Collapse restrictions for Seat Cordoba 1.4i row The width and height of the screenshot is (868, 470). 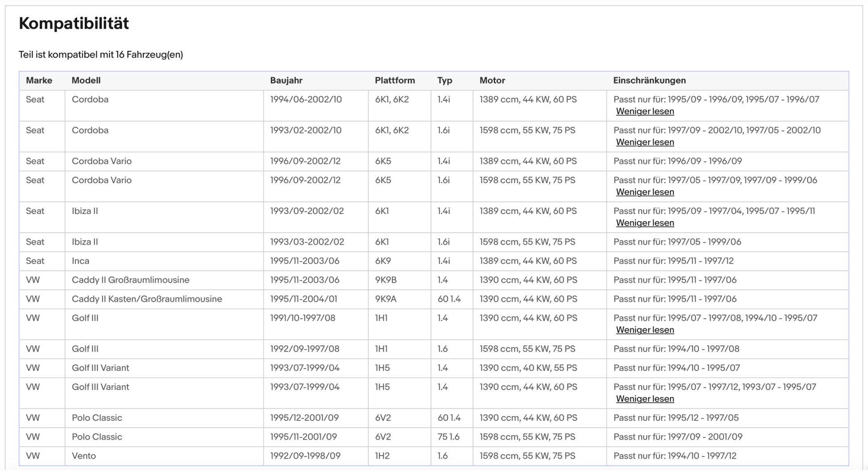click(645, 111)
